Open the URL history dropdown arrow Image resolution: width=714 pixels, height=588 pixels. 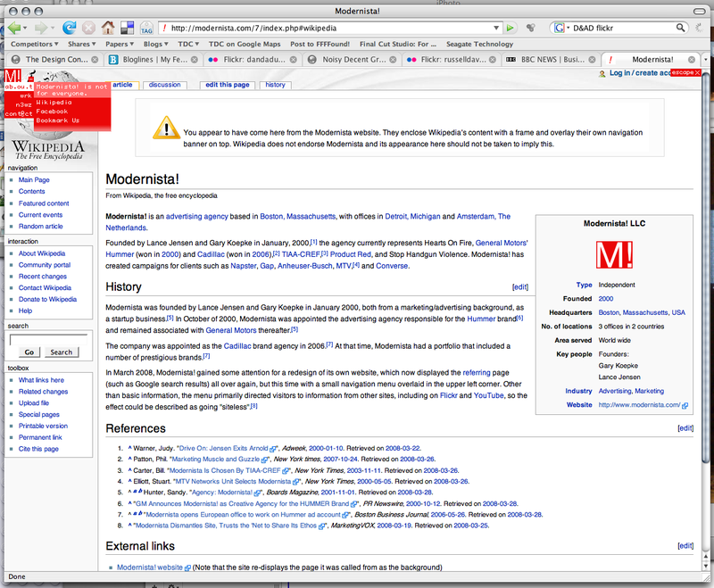coord(495,29)
